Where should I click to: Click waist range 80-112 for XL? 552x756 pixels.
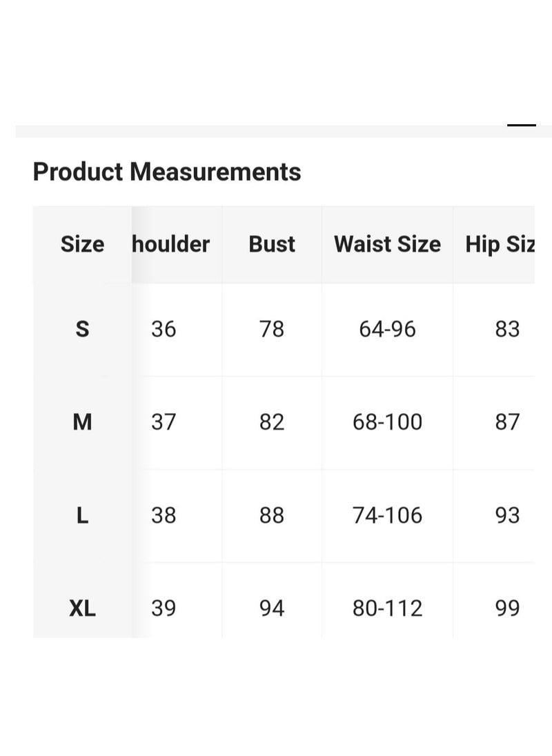pyautogui.click(x=388, y=608)
